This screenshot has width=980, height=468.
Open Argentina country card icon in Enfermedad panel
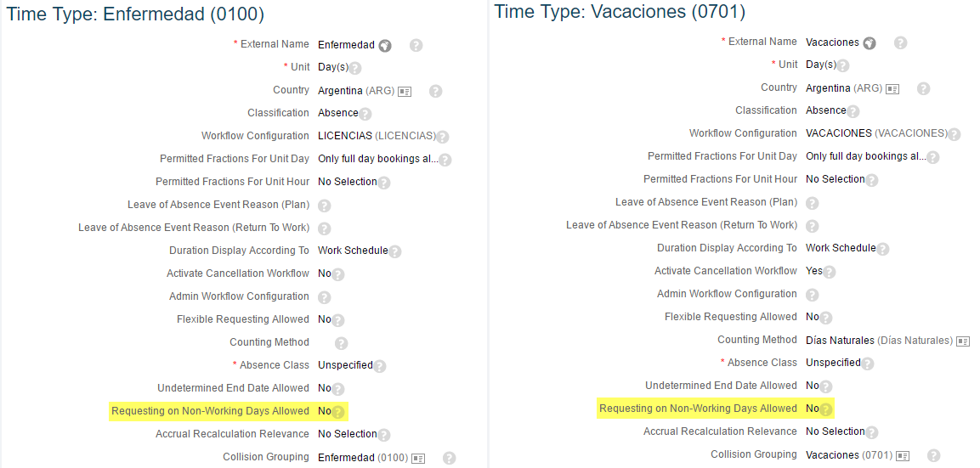[x=405, y=91]
